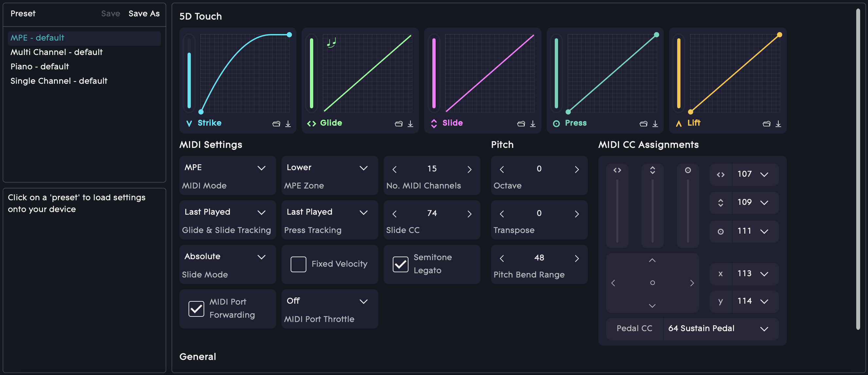This screenshot has height=375, width=868.
Task: Select the Piano - default preset
Action: [40, 66]
